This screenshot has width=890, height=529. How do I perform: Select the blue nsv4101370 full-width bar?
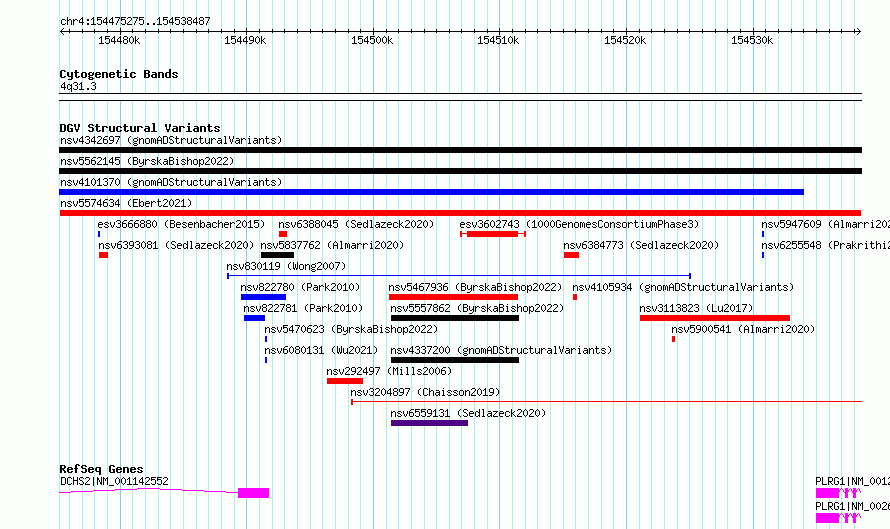pos(431,192)
